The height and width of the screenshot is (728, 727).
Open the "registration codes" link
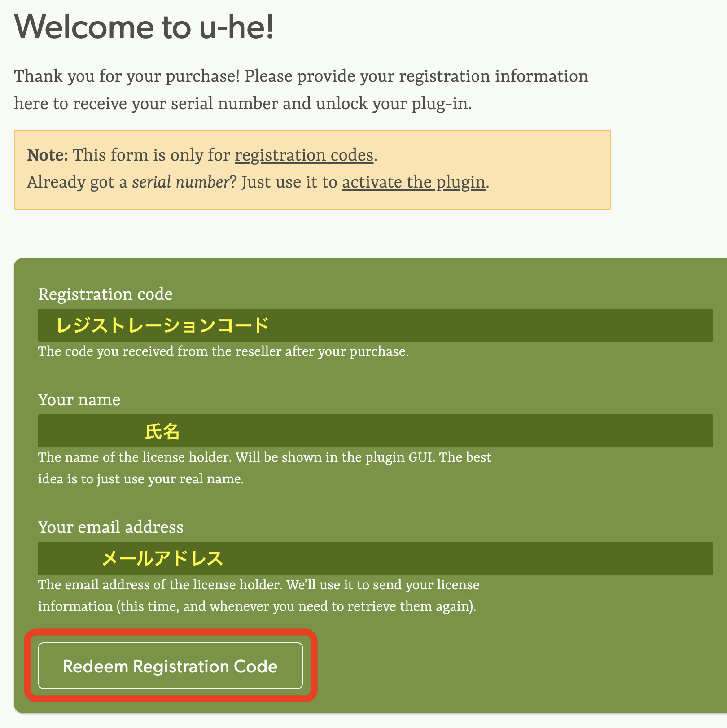pos(304,155)
